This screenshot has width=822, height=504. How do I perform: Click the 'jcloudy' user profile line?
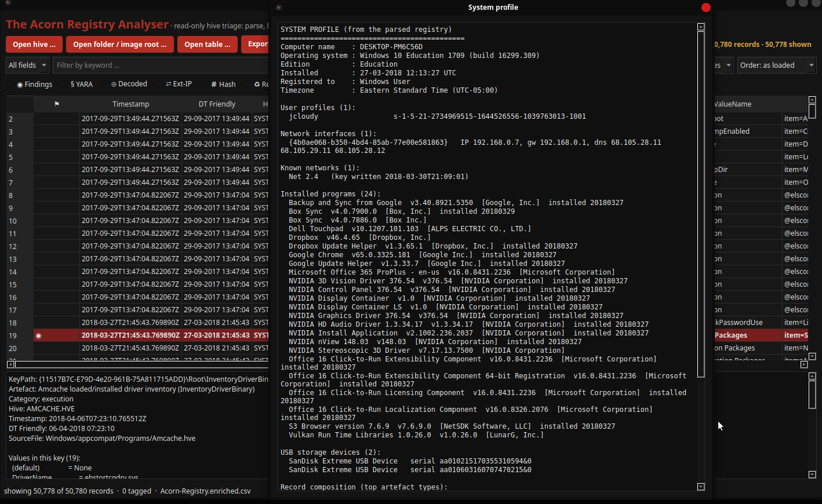[x=437, y=116]
